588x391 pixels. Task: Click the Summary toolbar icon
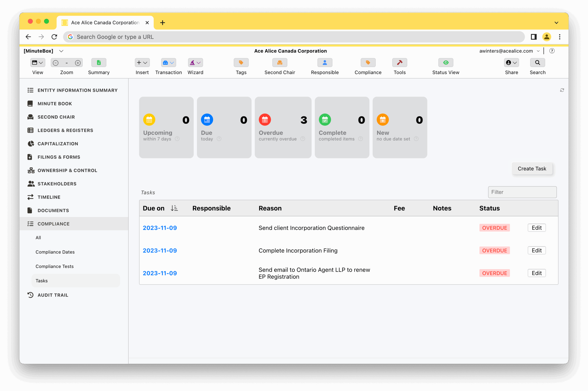click(99, 63)
